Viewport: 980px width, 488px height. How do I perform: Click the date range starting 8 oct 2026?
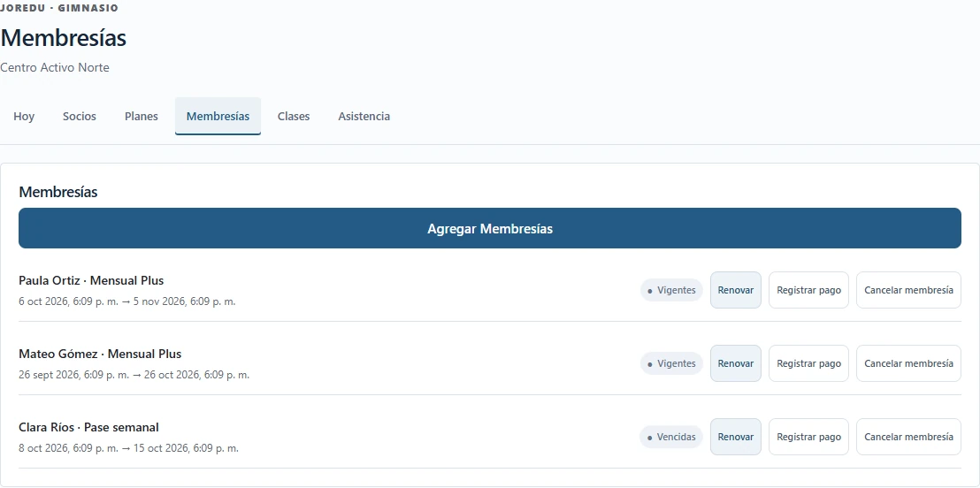(x=128, y=448)
